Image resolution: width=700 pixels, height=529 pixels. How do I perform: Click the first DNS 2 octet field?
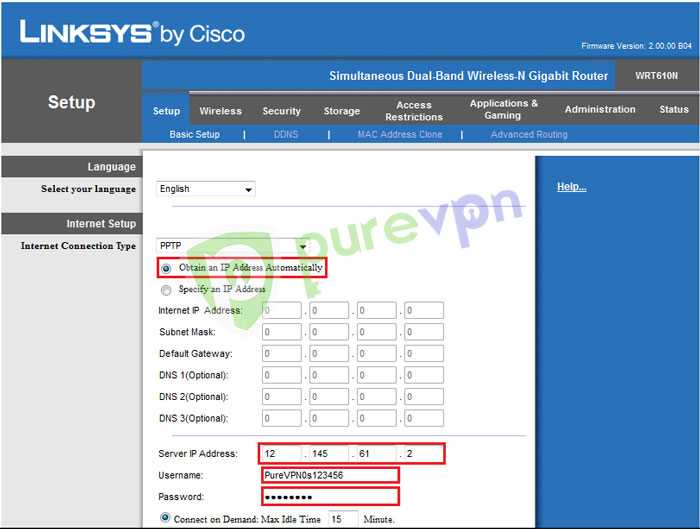[282, 396]
